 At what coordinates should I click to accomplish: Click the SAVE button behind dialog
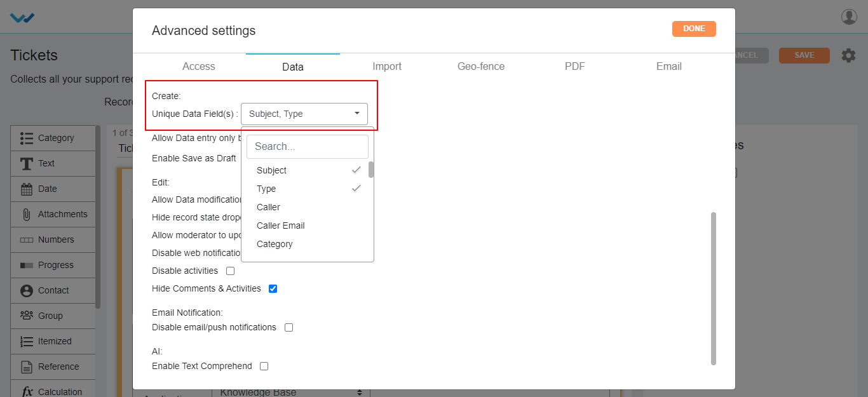[x=804, y=55]
